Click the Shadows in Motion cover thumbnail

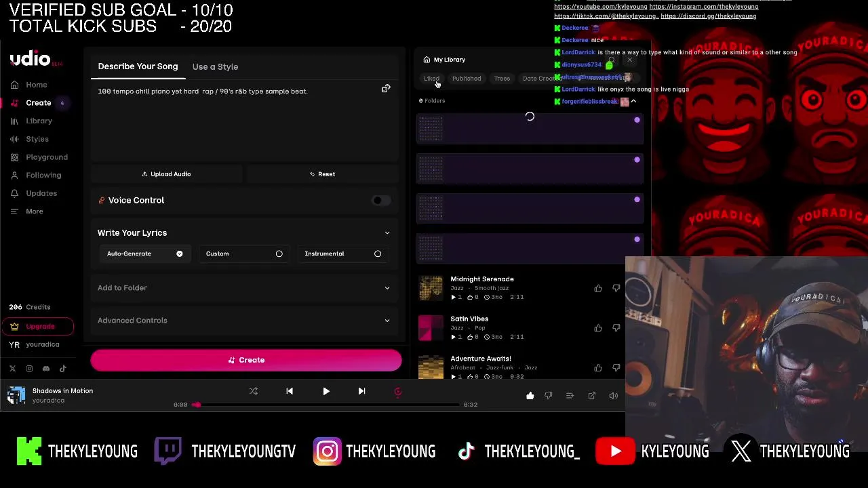click(16, 395)
